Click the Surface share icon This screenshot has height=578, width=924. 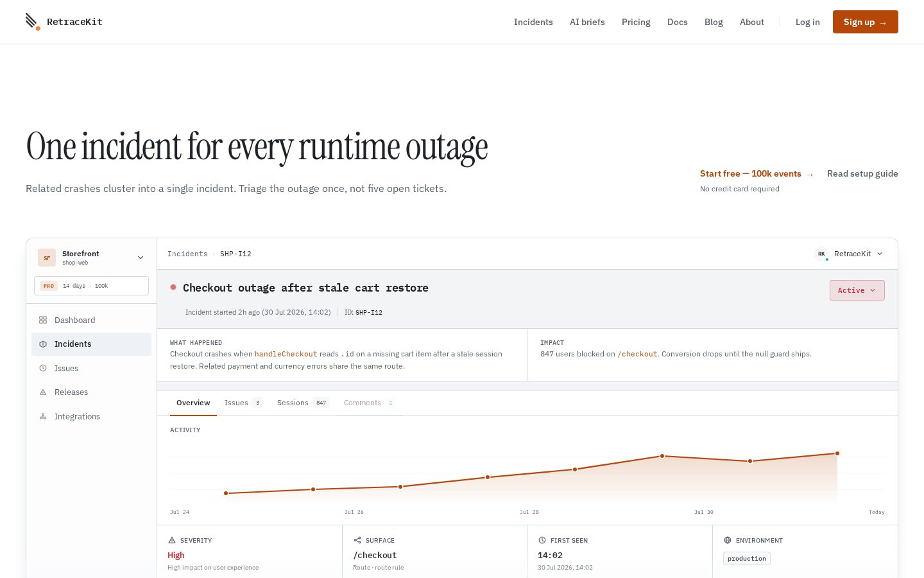(x=357, y=540)
